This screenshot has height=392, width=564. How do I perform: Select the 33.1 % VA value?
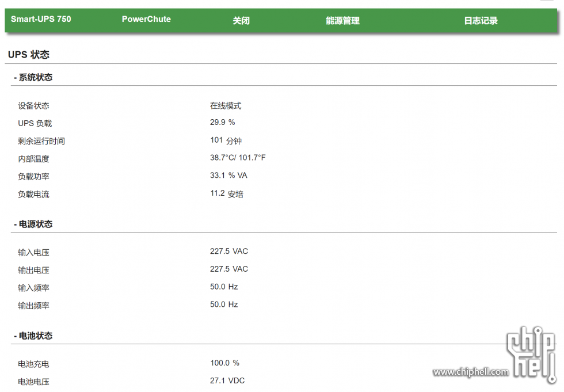tap(228, 176)
